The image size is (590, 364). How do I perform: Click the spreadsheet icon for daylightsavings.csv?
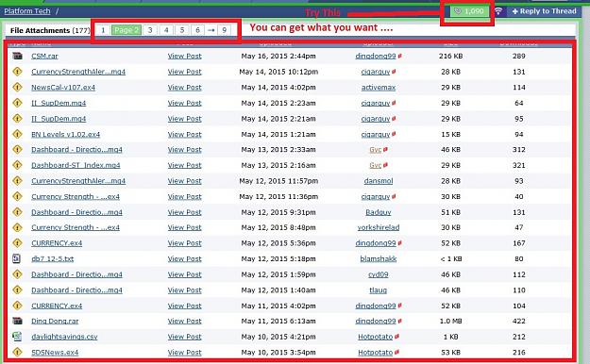(x=17, y=336)
